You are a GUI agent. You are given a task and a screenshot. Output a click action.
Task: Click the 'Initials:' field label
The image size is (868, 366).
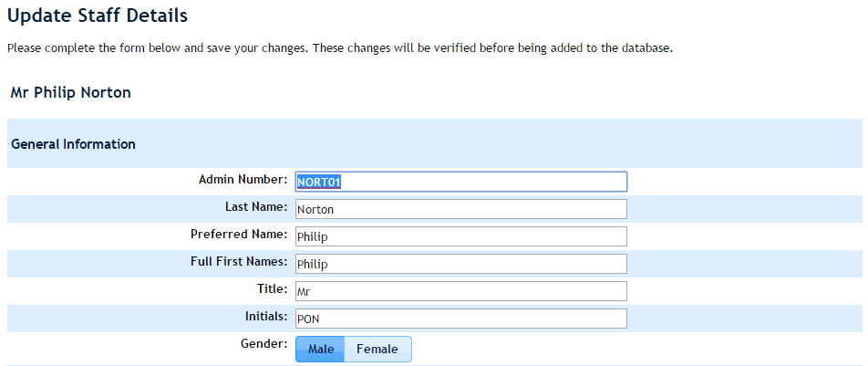[263, 317]
